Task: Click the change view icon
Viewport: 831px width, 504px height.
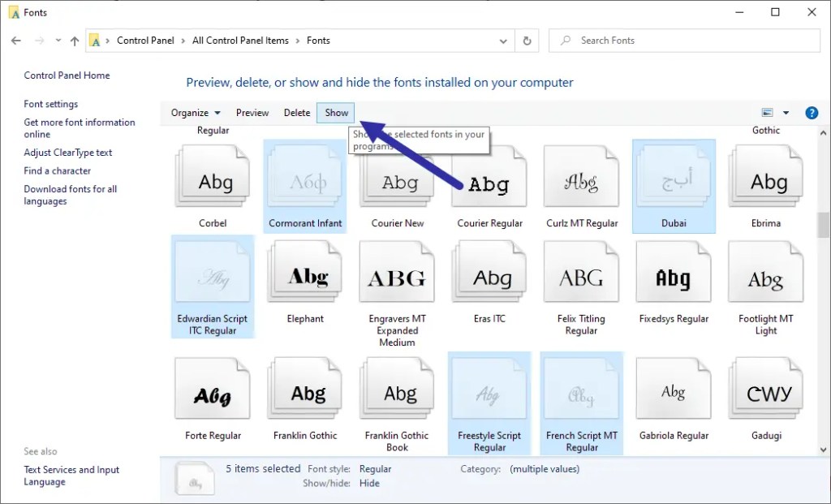Action: click(x=767, y=112)
